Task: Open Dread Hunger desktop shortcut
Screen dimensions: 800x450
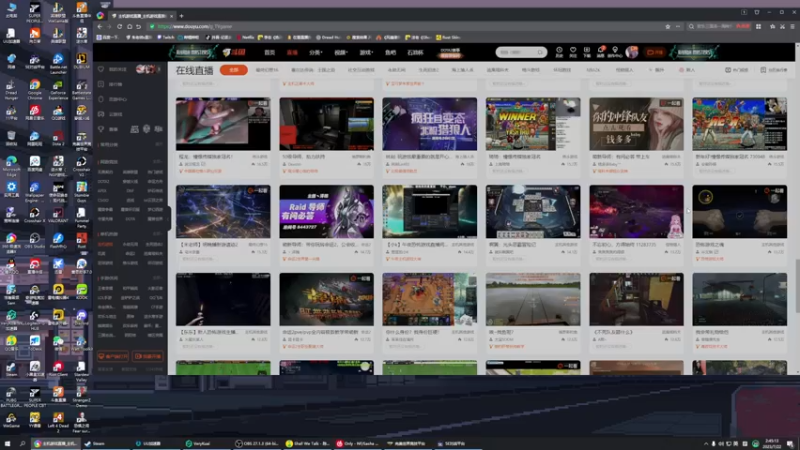Action: 11,88
